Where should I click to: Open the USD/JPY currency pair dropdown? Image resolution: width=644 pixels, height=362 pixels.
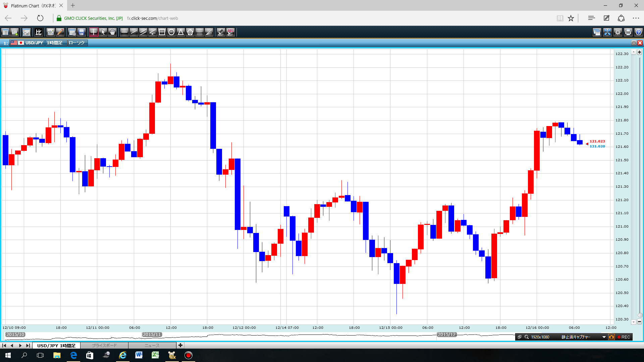click(34, 43)
